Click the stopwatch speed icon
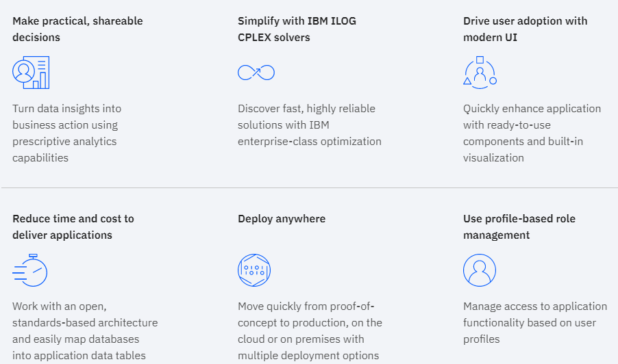Screen dimensions: 618x364 [x=30, y=270]
